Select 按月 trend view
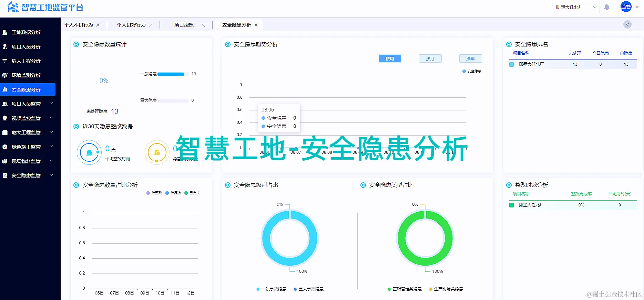644x300 pixels. (x=430, y=58)
